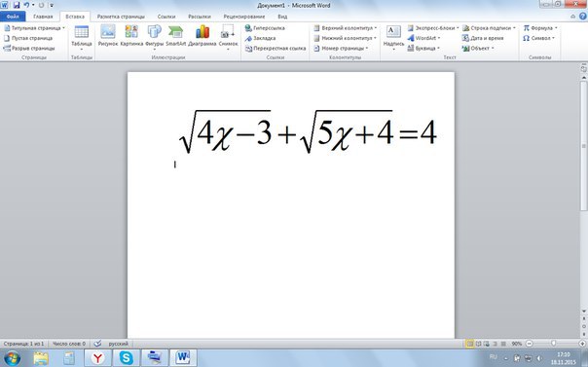The image size is (588, 367).
Task: Redo action in quick access toolbar
Action: (x=41, y=5)
